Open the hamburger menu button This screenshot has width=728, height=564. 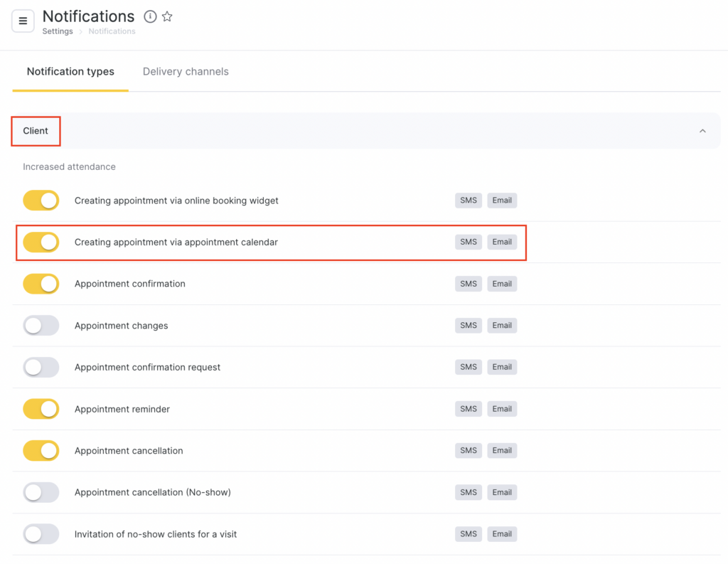[x=23, y=21]
